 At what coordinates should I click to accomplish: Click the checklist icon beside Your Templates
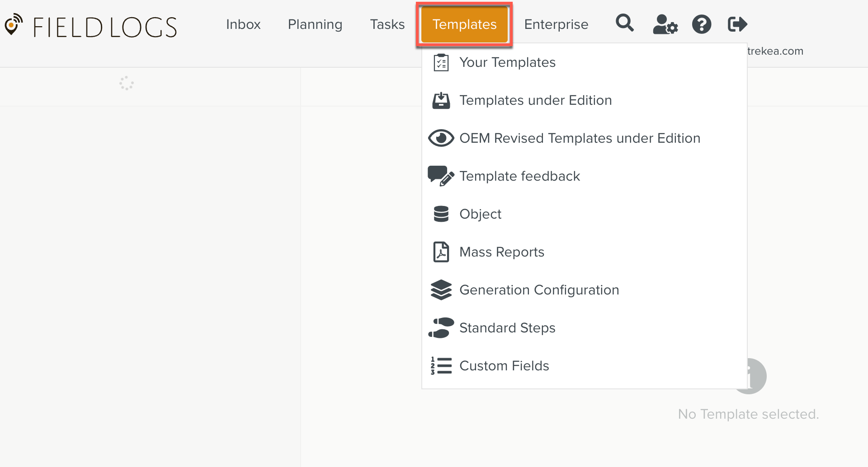point(441,62)
